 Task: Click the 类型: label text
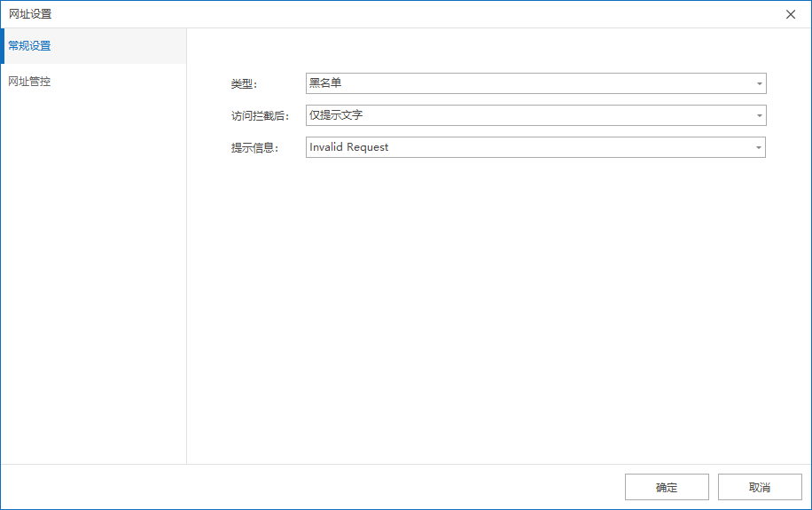click(x=244, y=84)
